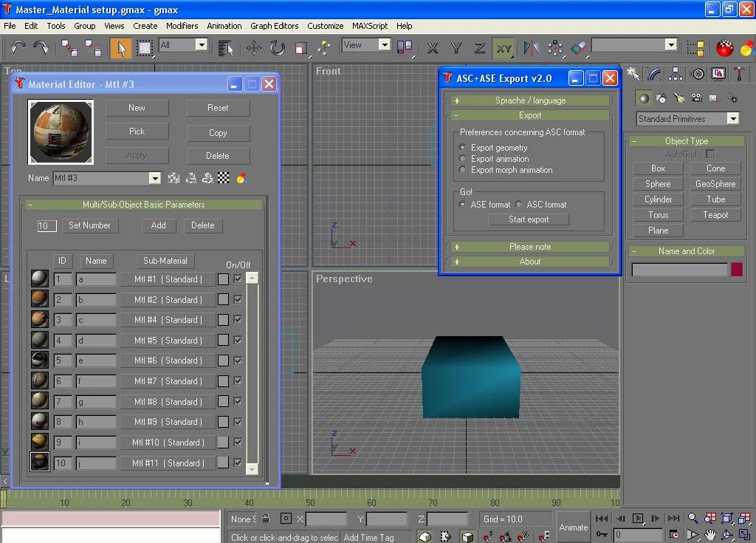Image resolution: width=756 pixels, height=543 pixels.
Task: Click the red object color swatch
Action: click(736, 270)
